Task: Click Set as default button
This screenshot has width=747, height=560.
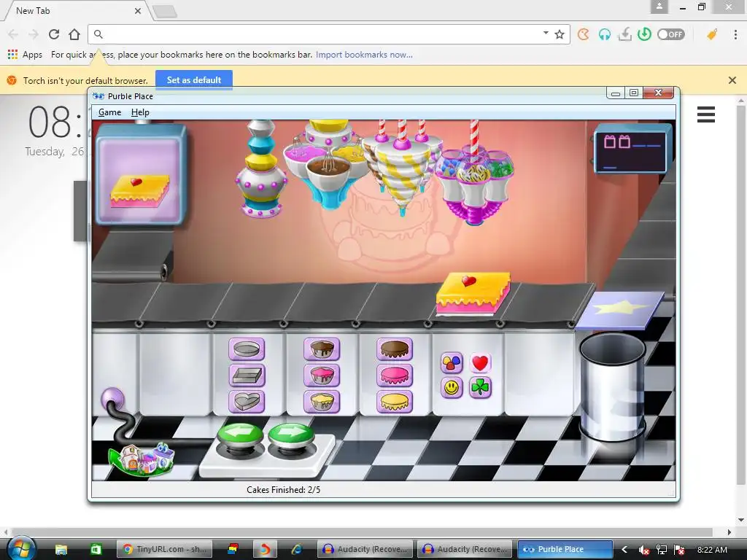Action: (194, 80)
